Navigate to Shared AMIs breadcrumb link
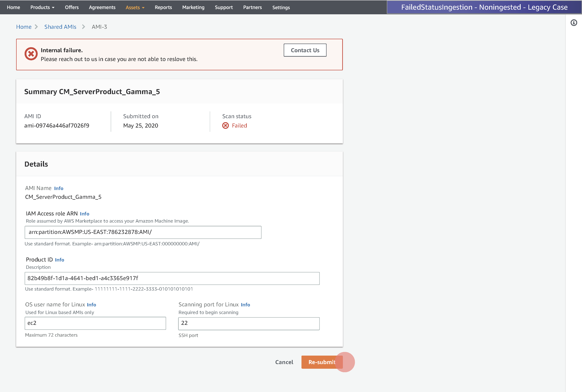Image resolution: width=582 pixels, height=392 pixels. point(60,27)
